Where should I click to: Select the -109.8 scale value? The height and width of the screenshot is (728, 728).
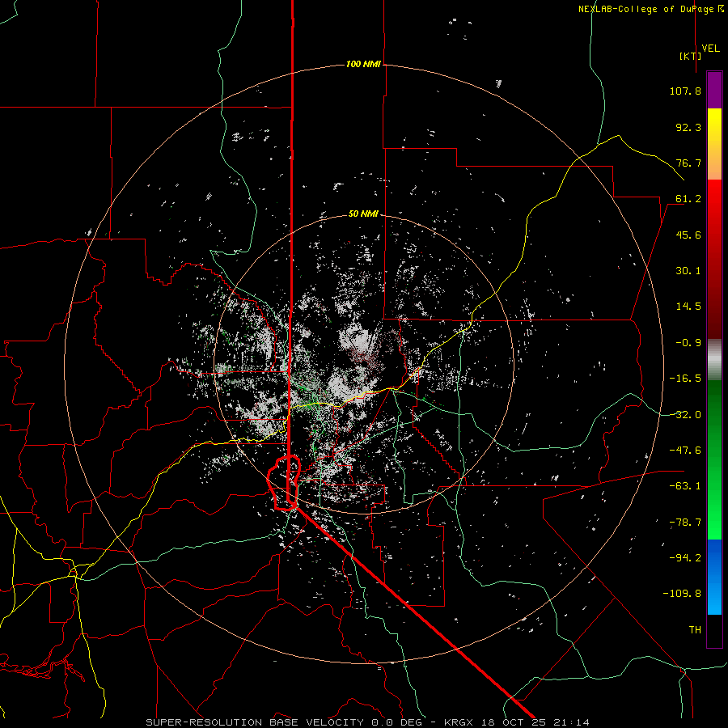coord(682,594)
